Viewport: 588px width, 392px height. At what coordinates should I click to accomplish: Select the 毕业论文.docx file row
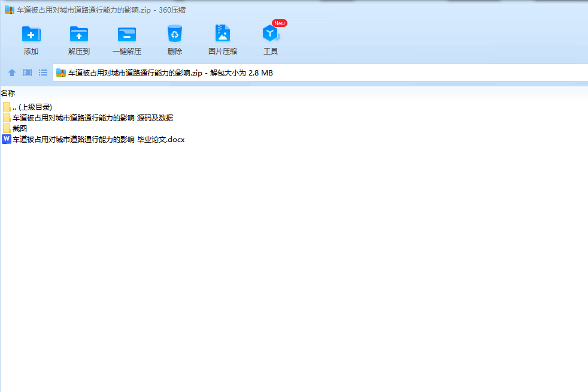tap(93, 139)
